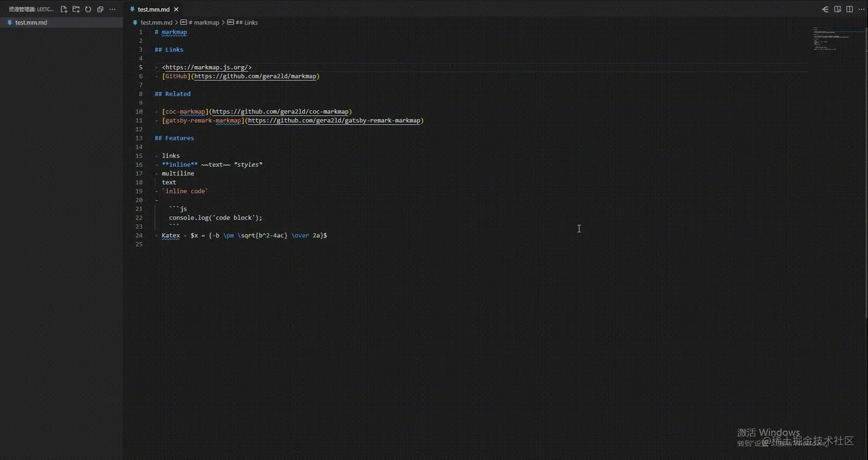Click the word Katex on line 24

pos(170,236)
